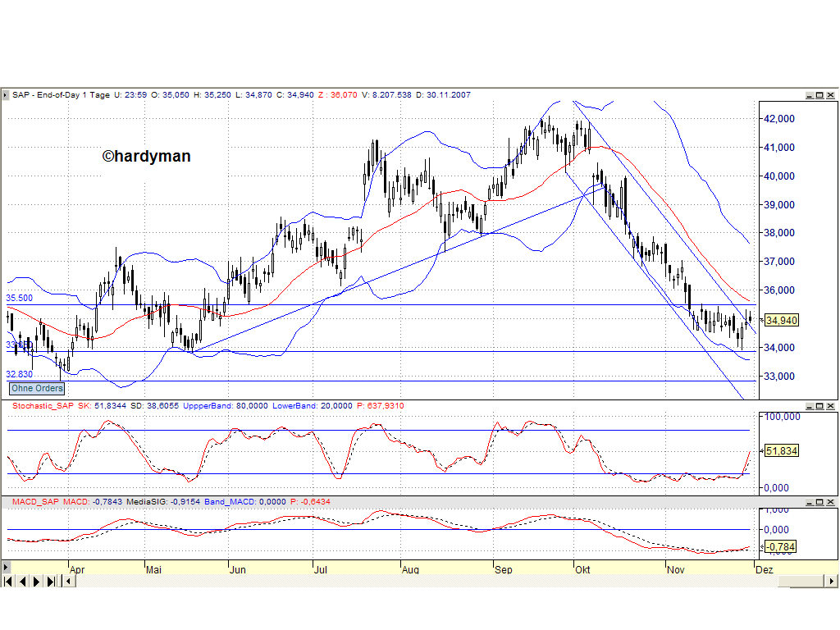Image resolution: width=840 pixels, height=630 pixels.
Task: Maximize the SAP price chart panel
Action: coord(819,94)
